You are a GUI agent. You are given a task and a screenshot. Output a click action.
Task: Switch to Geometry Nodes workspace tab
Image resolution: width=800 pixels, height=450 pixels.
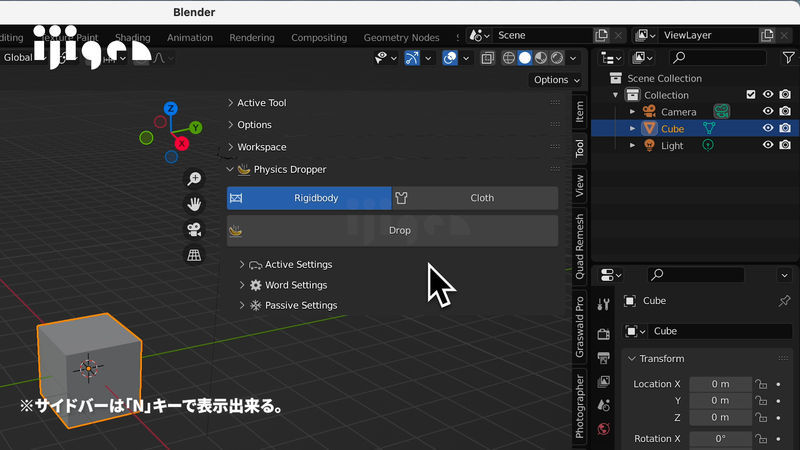pyautogui.click(x=402, y=38)
